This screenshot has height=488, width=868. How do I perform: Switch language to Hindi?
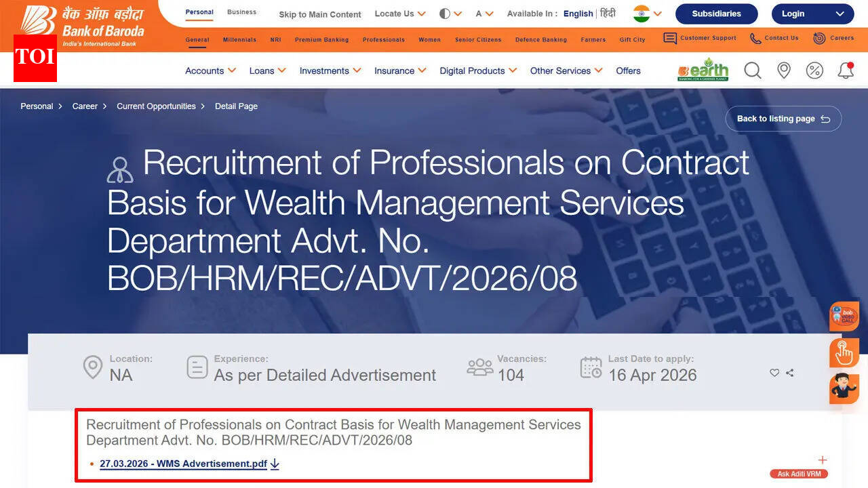click(608, 13)
